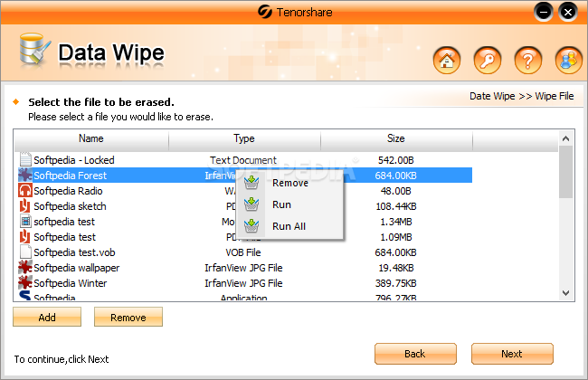The image size is (588, 380).
Task: Click the PDF icon next to Softpedia test 1.09MB
Action: point(24,237)
